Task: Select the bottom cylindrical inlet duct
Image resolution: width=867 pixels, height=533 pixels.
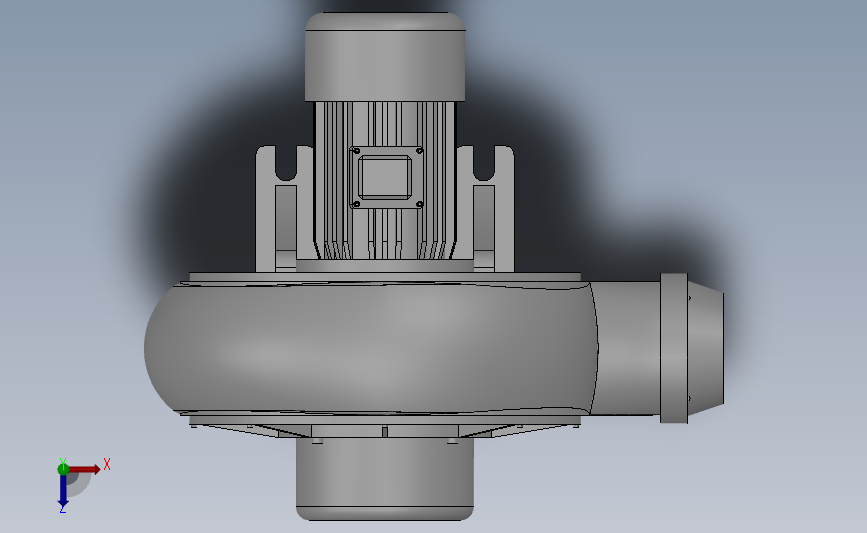Action: 385,478
